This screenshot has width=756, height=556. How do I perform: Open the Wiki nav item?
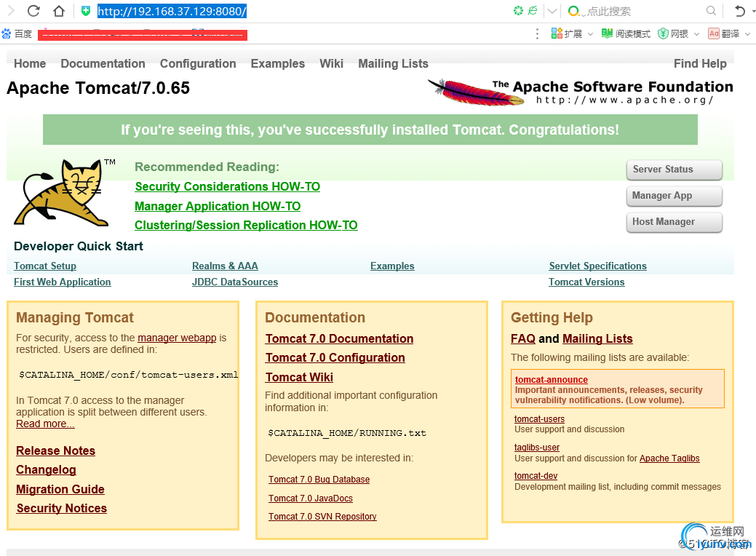coord(332,63)
